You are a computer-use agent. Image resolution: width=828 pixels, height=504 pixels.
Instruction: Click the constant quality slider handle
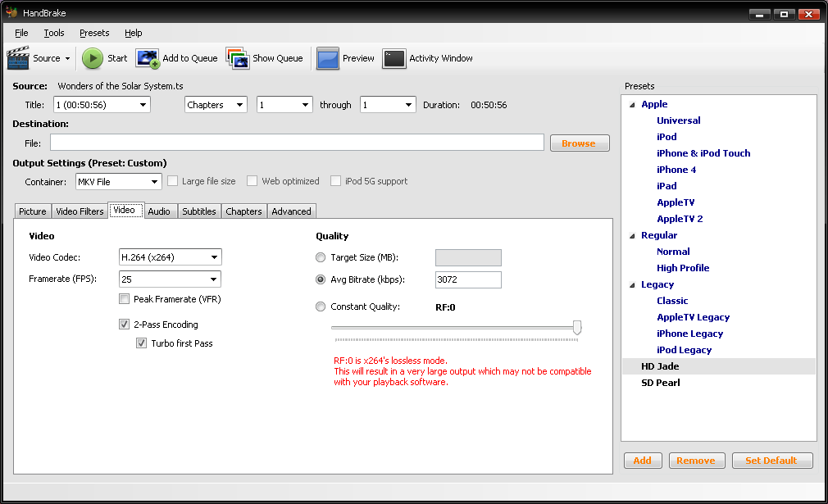tap(577, 327)
